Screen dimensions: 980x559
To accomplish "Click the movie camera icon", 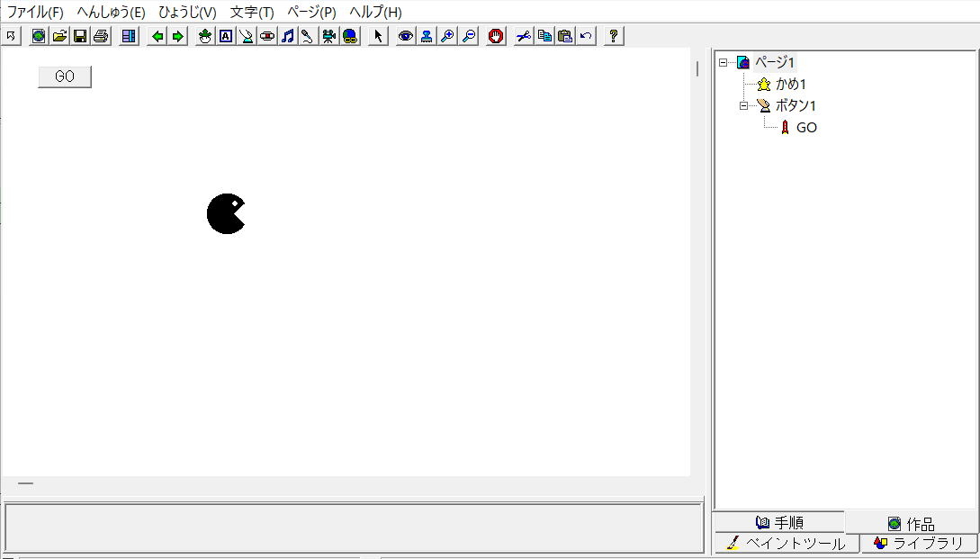I will pyautogui.click(x=328, y=36).
